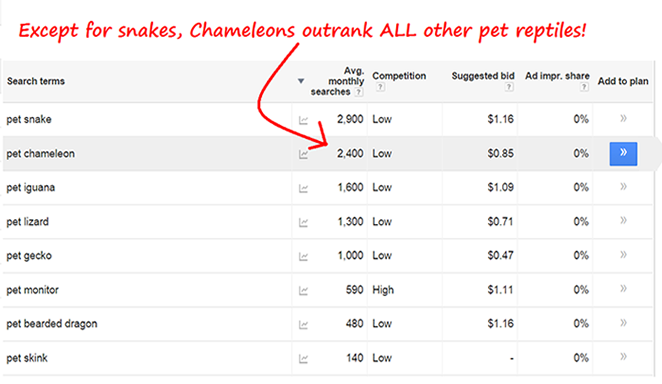
Task: Sort by Avg. monthly searches arrow
Action: pos(301,81)
